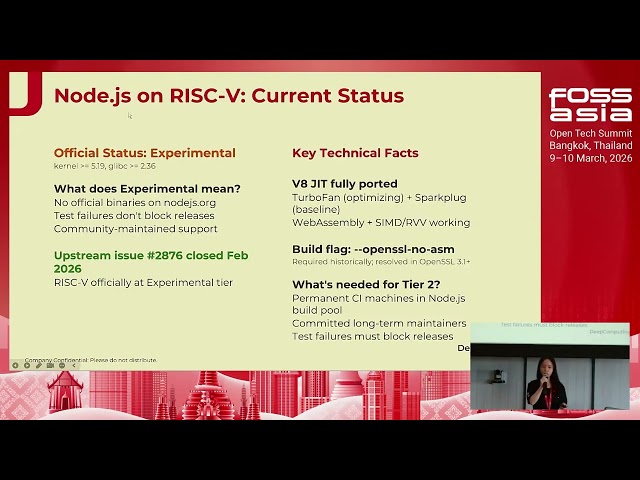Click 'Bangkok, Thailand' location text
This screenshot has height=480, width=640.
[x=591, y=146]
